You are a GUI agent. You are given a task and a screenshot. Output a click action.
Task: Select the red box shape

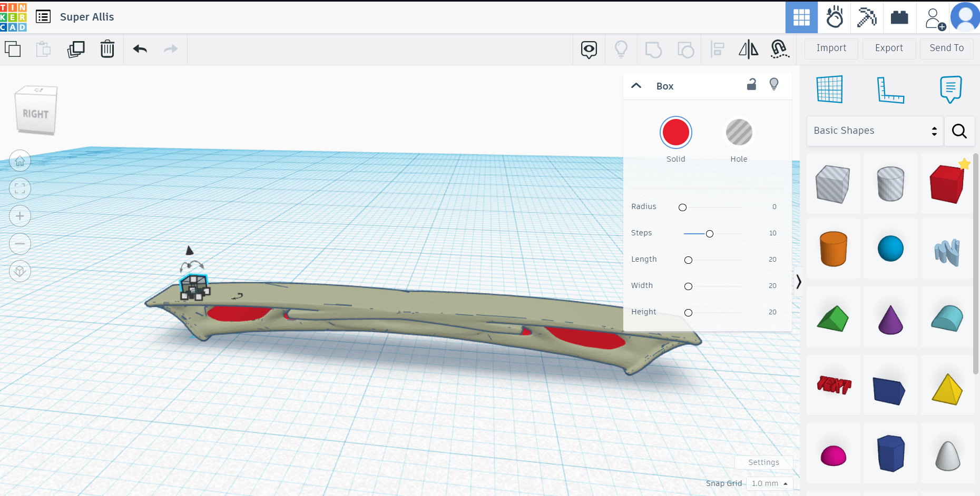click(947, 184)
